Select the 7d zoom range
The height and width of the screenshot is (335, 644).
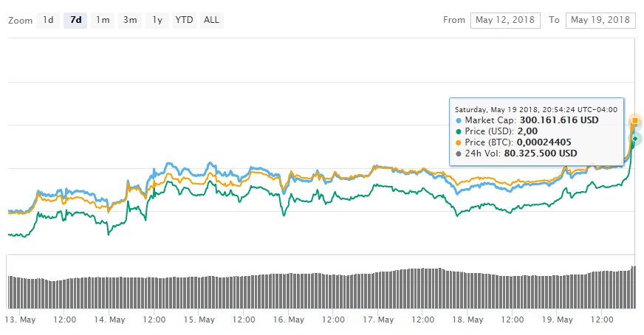75,20
